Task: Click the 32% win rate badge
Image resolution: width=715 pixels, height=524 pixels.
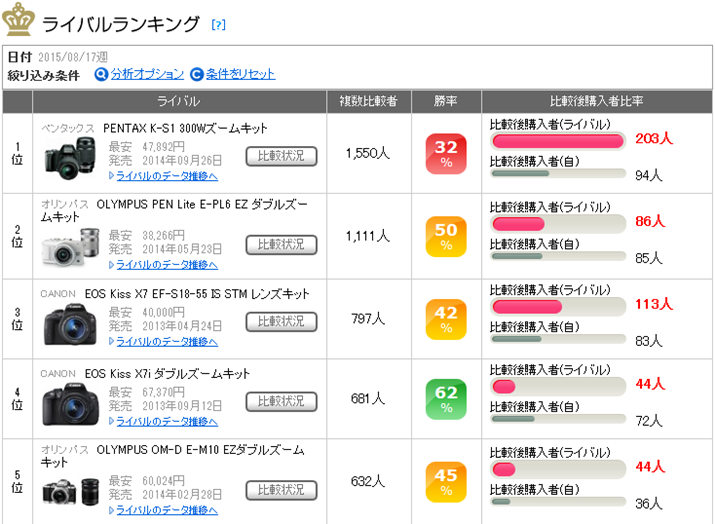Action: tap(446, 154)
